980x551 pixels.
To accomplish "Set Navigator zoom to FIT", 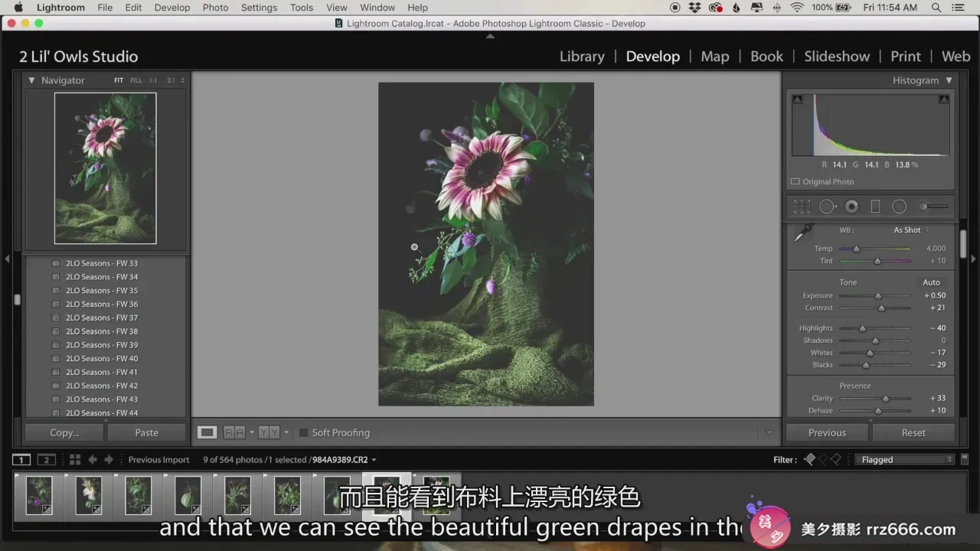I will [x=119, y=80].
